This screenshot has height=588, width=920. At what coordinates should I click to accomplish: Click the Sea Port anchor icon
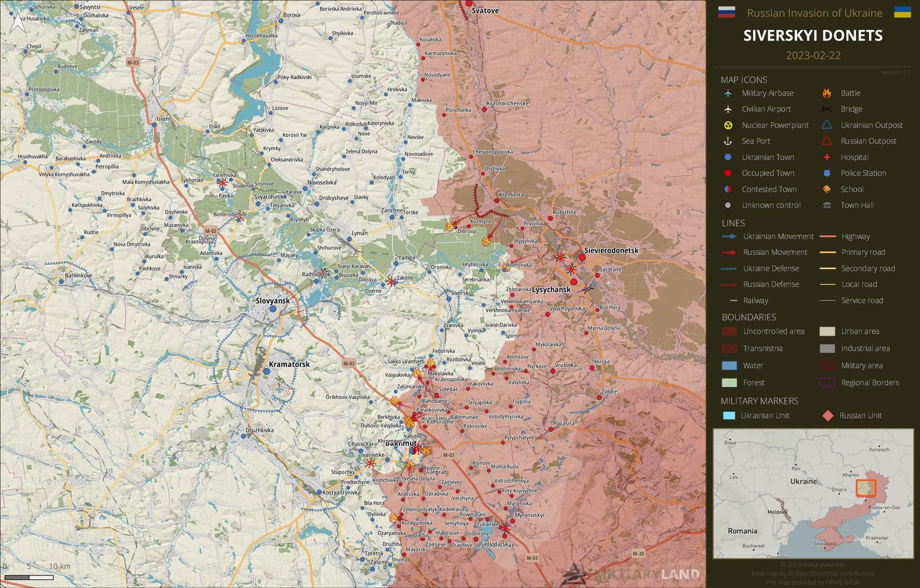coord(728,141)
